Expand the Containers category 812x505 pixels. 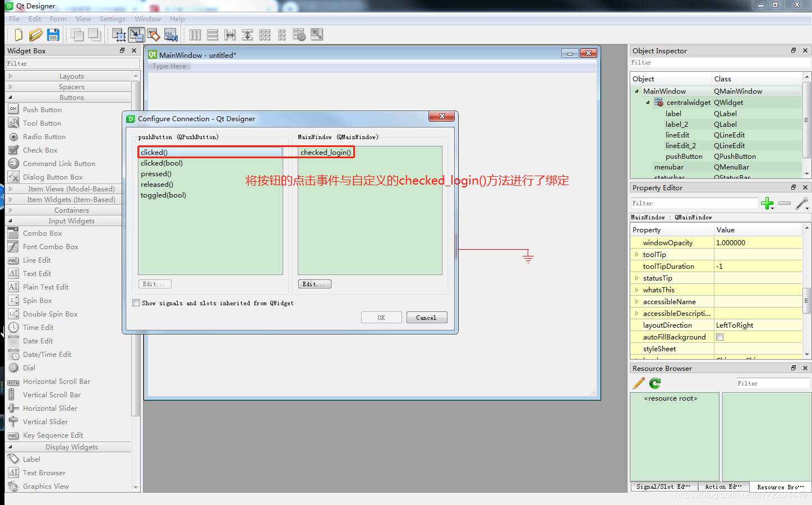(11, 210)
